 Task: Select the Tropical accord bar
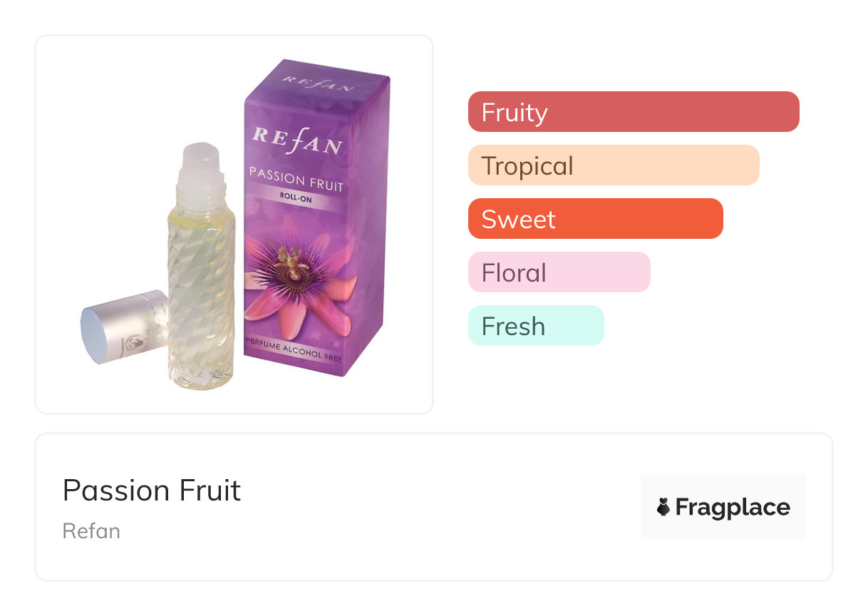613,165
